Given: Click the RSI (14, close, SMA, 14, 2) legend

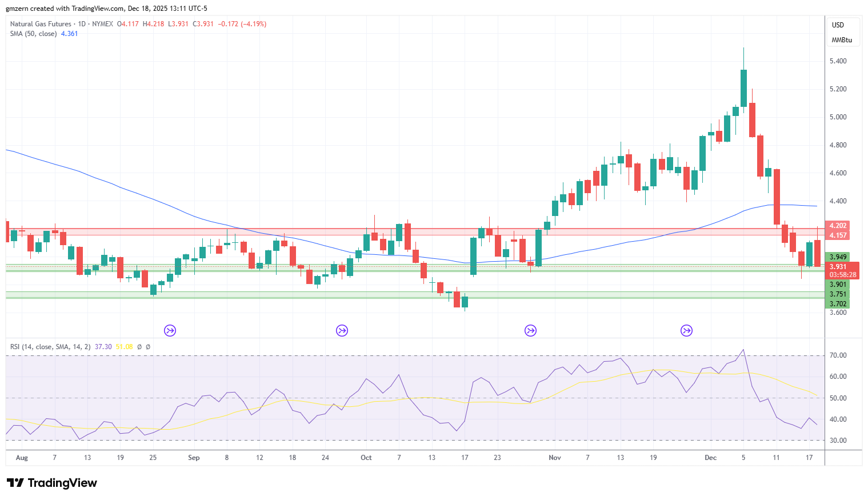Looking at the screenshot, I should [x=50, y=347].
